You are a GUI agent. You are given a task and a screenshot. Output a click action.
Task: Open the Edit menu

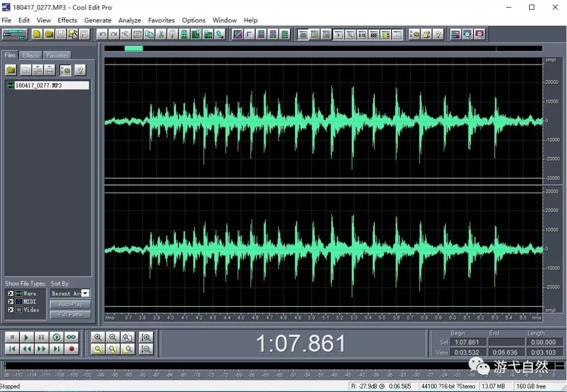pos(24,20)
